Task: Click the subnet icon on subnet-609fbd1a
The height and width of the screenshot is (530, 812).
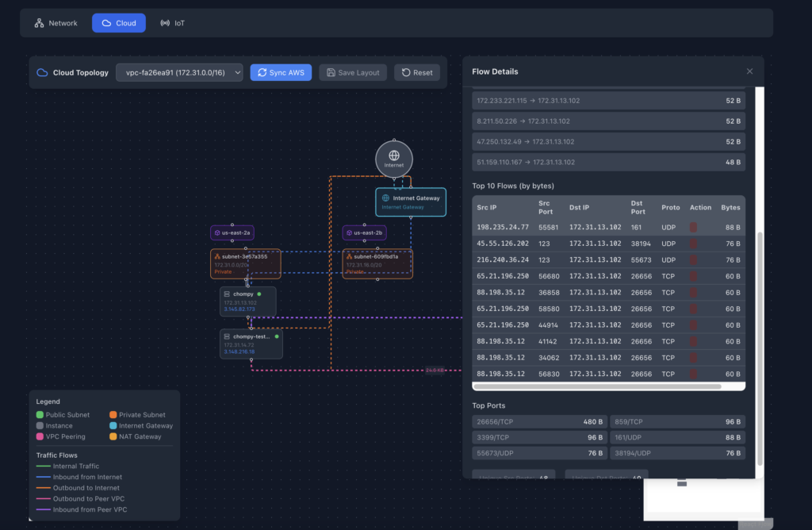Action: tap(350, 258)
